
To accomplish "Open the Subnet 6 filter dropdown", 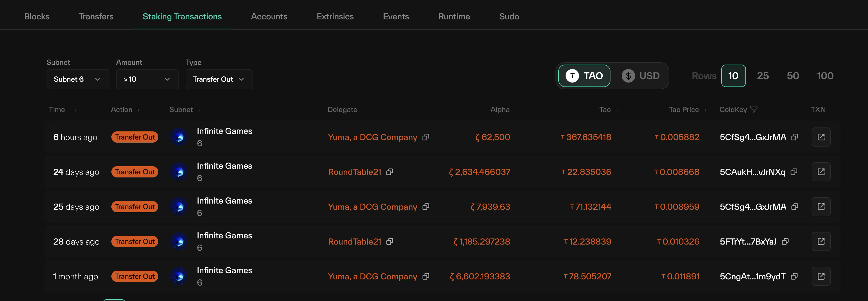I will (78, 79).
